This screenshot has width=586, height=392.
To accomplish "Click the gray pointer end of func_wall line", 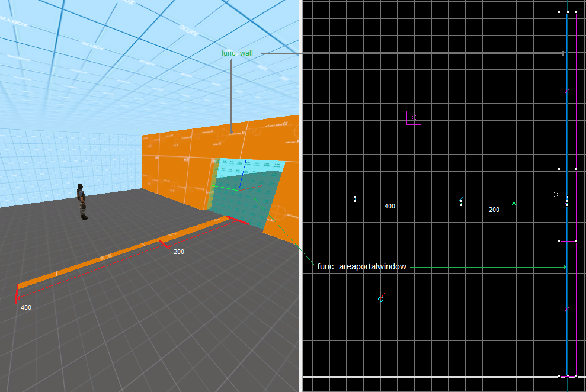I will [x=563, y=53].
